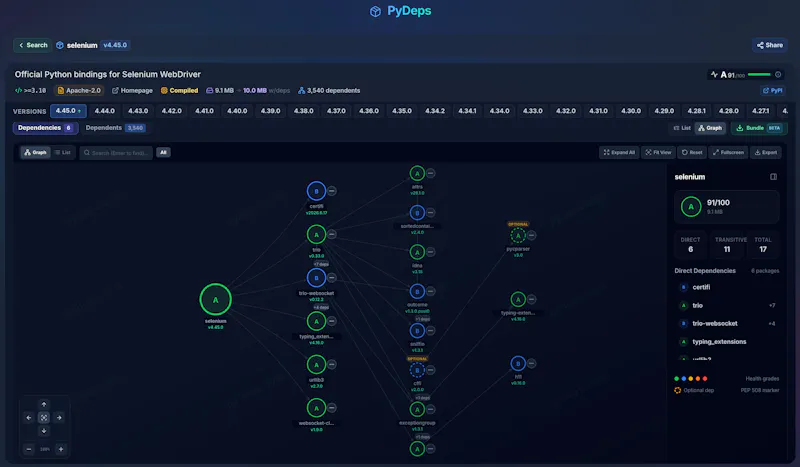
Task: Zoom in with the plus button
Action: pyautogui.click(x=61, y=449)
